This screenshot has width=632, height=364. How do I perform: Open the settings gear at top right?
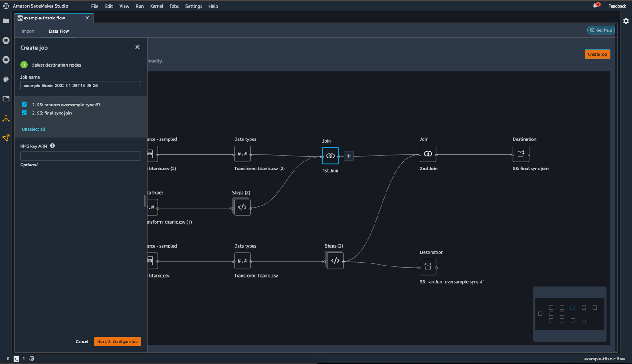coord(626,21)
